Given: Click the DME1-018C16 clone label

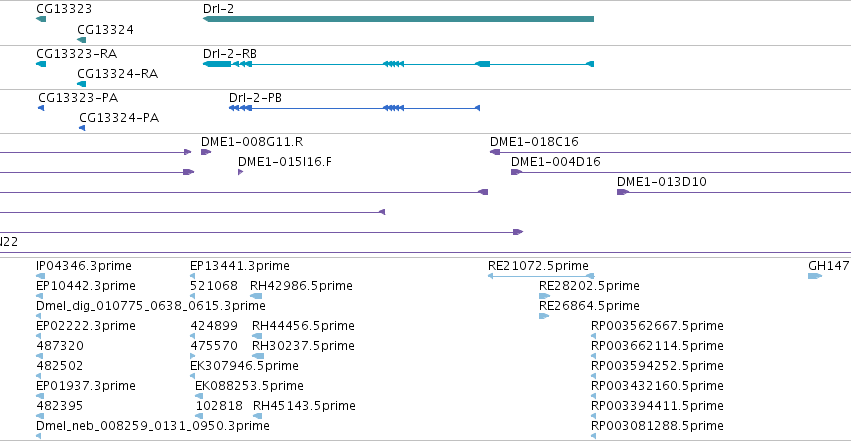Looking at the screenshot, I should [x=534, y=142].
